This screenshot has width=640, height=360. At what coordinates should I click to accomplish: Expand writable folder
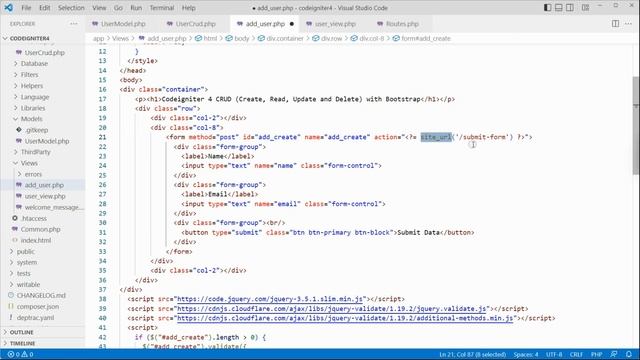28,284
